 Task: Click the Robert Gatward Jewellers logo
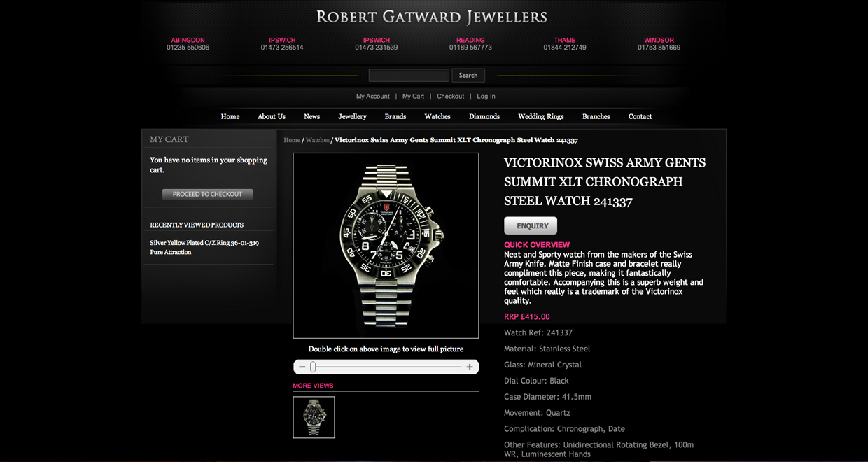click(432, 17)
